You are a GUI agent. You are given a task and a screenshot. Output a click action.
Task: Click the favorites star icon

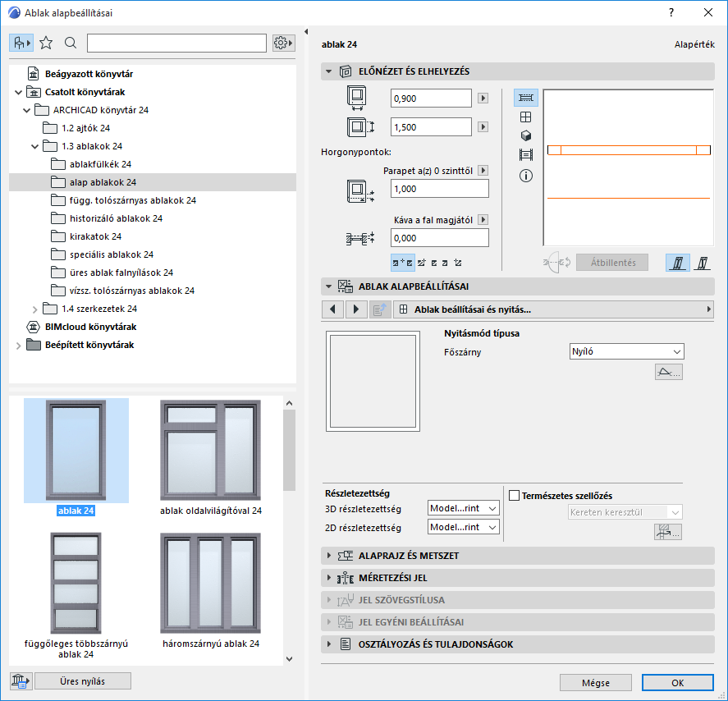pyautogui.click(x=47, y=43)
